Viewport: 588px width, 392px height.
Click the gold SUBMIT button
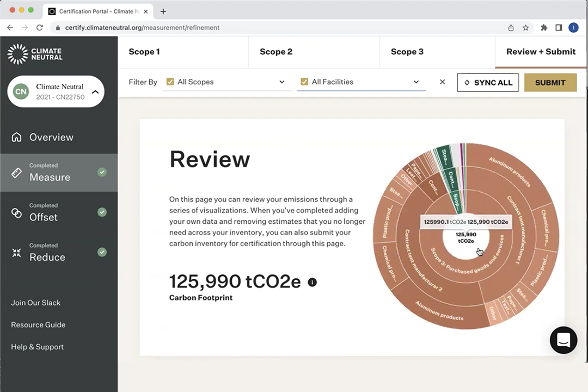click(550, 83)
